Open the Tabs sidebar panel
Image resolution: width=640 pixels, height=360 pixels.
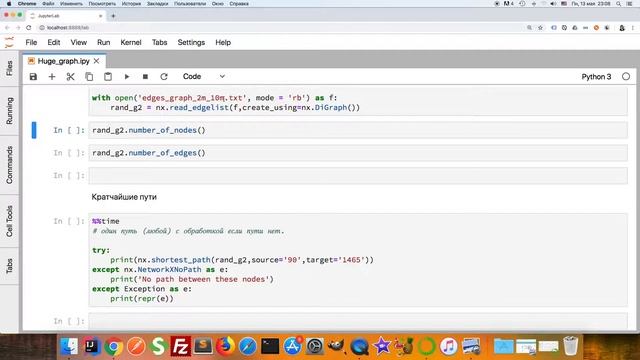9,266
